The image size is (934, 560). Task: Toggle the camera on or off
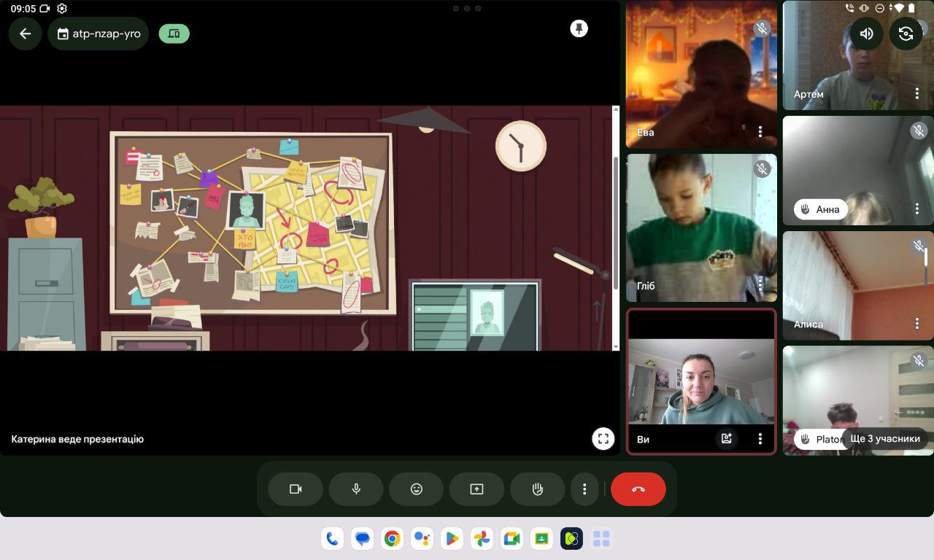tap(296, 489)
